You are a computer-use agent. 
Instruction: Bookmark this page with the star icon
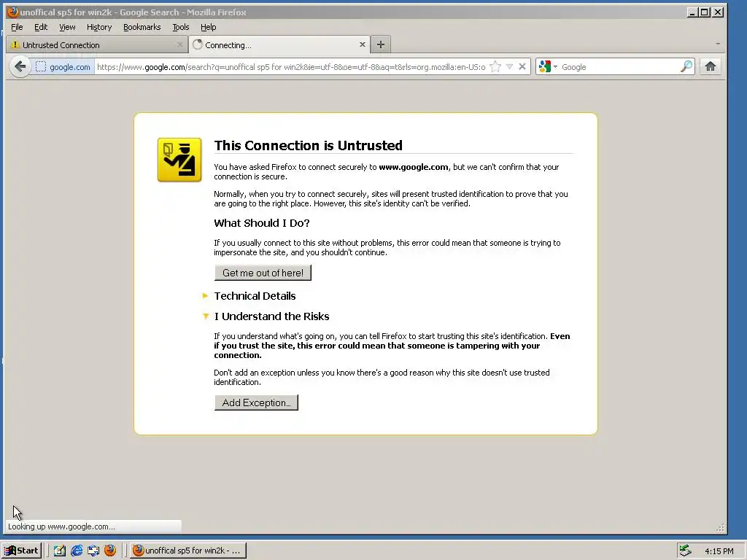pyautogui.click(x=495, y=67)
